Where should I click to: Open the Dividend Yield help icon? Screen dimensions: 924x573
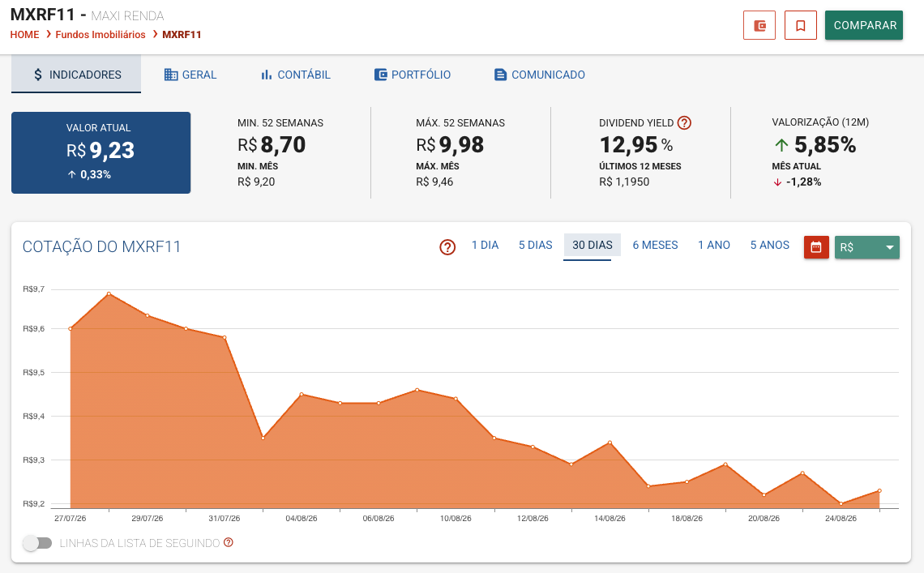(x=684, y=122)
